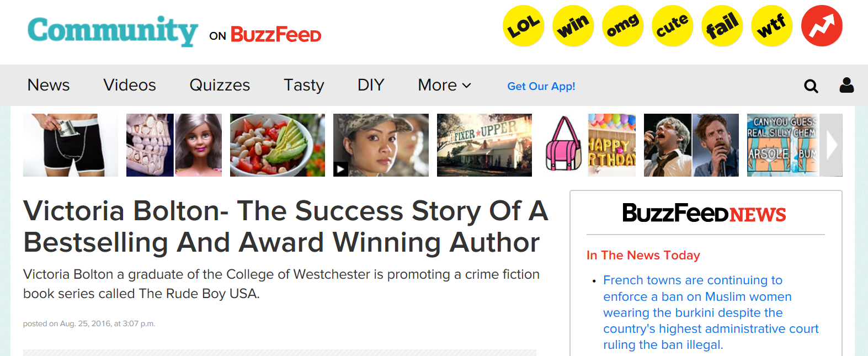Open the Fixer Upper thumbnail
Viewport: 868px width, 356px height.
[x=484, y=145]
